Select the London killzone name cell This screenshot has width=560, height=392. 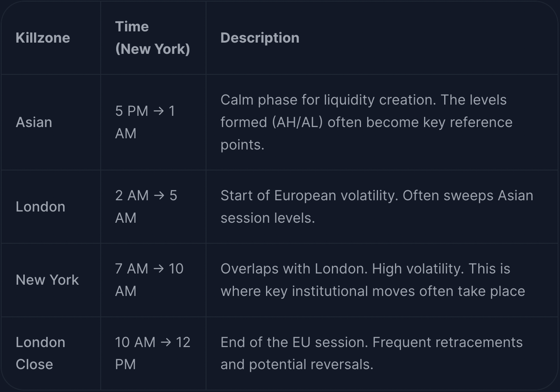point(40,207)
